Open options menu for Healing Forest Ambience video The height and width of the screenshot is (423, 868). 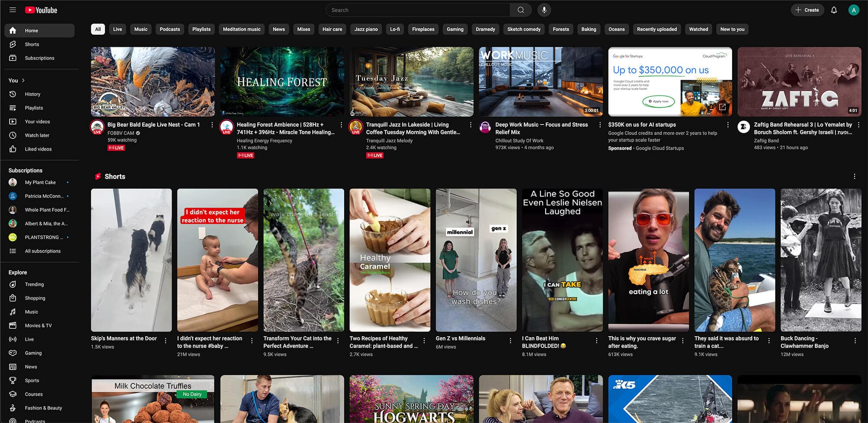pyautogui.click(x=341, y=125)
